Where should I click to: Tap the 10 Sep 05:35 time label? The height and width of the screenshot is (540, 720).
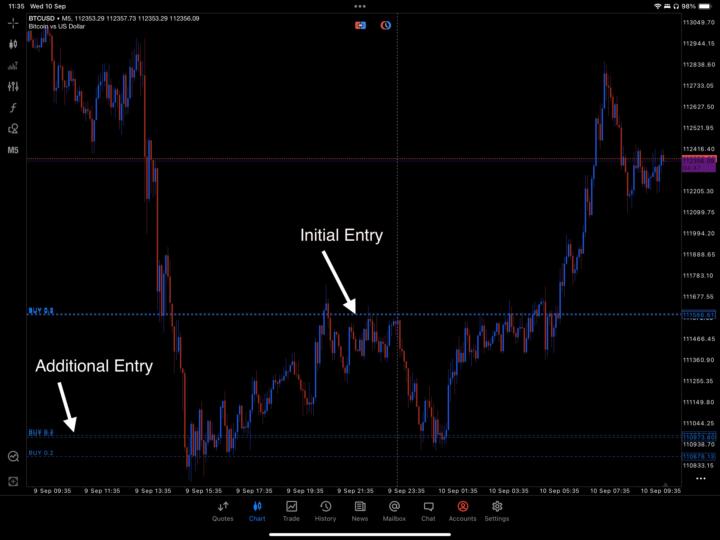[x=559, y=491]
